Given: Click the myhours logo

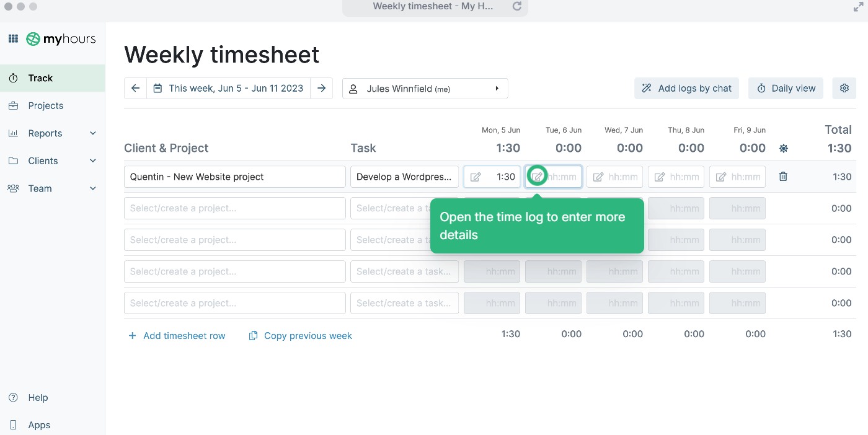Looking at the screenshot, I should (x=61, y=39).
